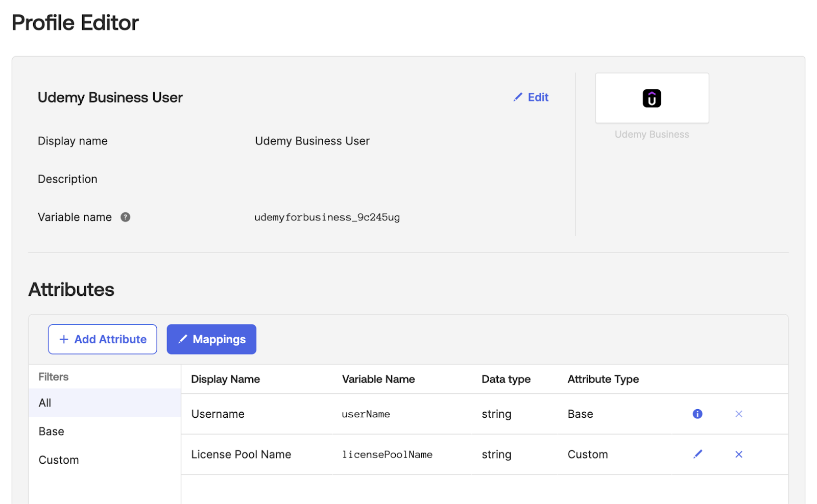817x504 pixels.
Task: Click the Data type column header
Action: (506, 379)
